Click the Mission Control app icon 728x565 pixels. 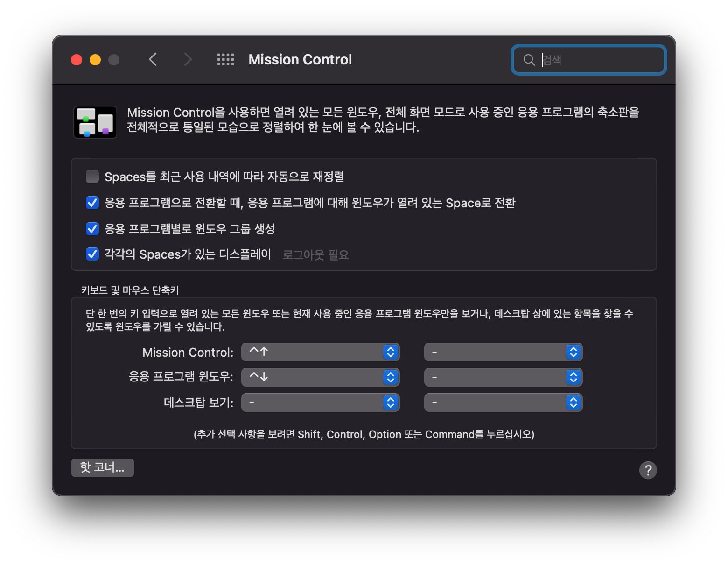95,122
